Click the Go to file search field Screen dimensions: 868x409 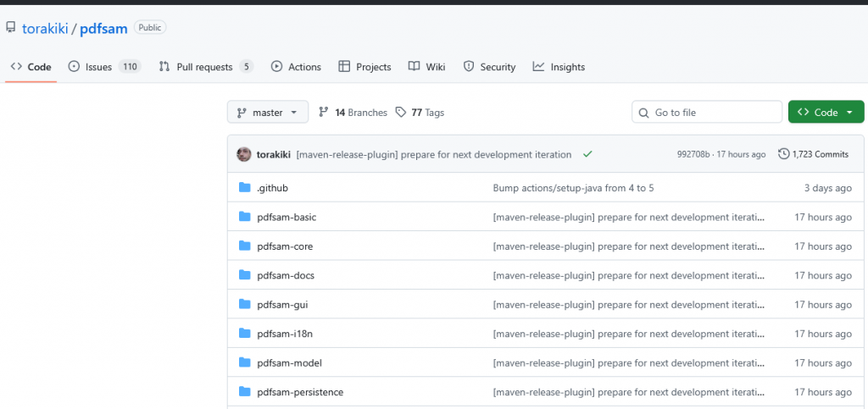tap(712, 113)
